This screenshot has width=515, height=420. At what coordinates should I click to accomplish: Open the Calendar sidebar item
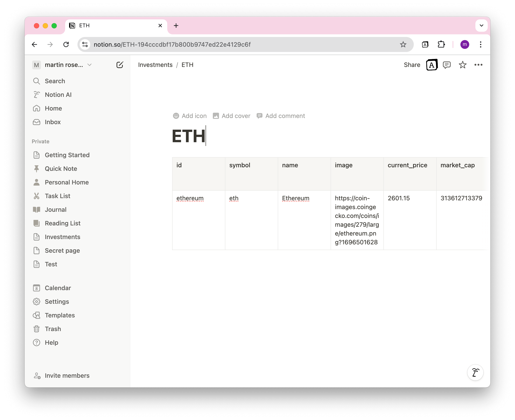pos(58,288)
